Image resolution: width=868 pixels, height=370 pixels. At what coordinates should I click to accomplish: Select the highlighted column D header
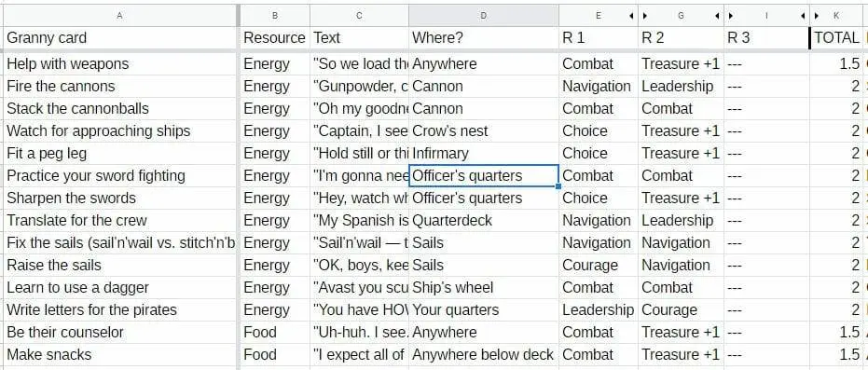[484, 16]
